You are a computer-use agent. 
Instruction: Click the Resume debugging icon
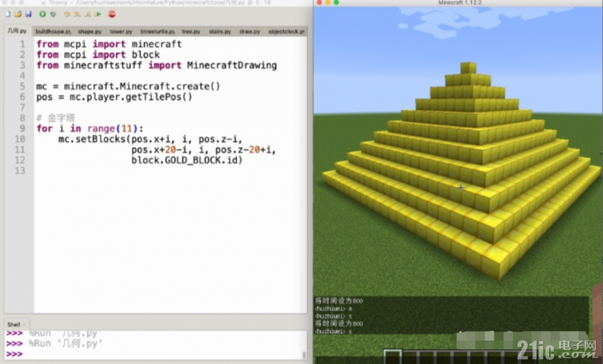tap(98, 14)
